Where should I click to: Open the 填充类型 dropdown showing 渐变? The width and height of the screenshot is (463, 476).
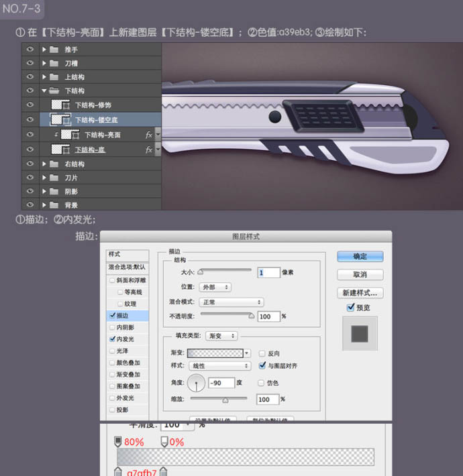point(221,336)
